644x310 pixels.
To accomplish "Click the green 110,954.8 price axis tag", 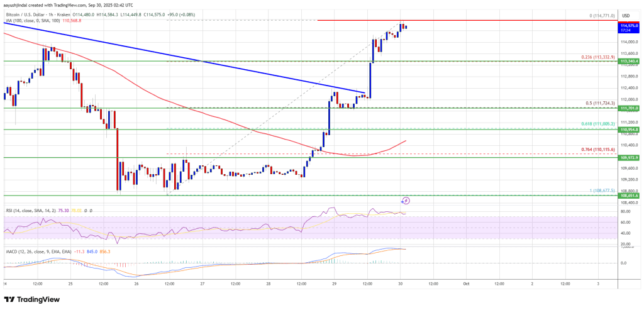I will click(629, 130).
